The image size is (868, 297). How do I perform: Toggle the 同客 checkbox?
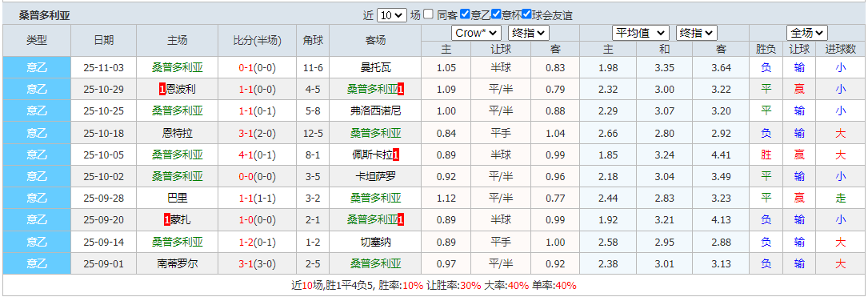429,14
